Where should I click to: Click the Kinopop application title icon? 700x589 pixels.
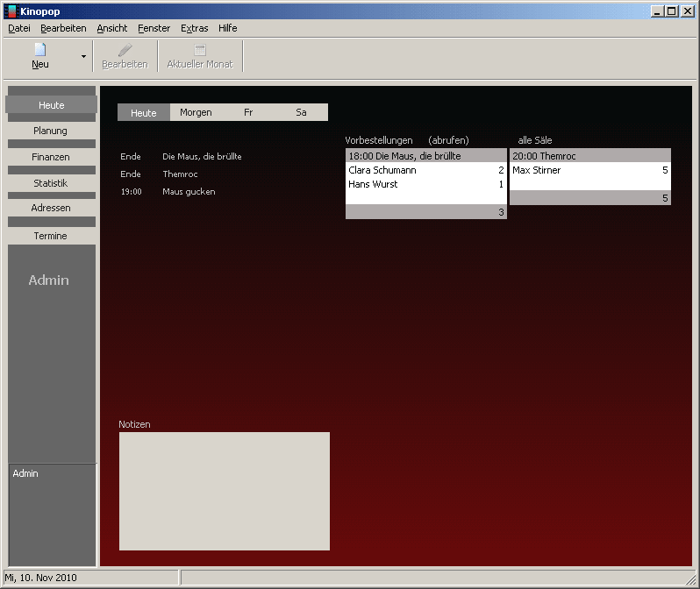[11, 11]
